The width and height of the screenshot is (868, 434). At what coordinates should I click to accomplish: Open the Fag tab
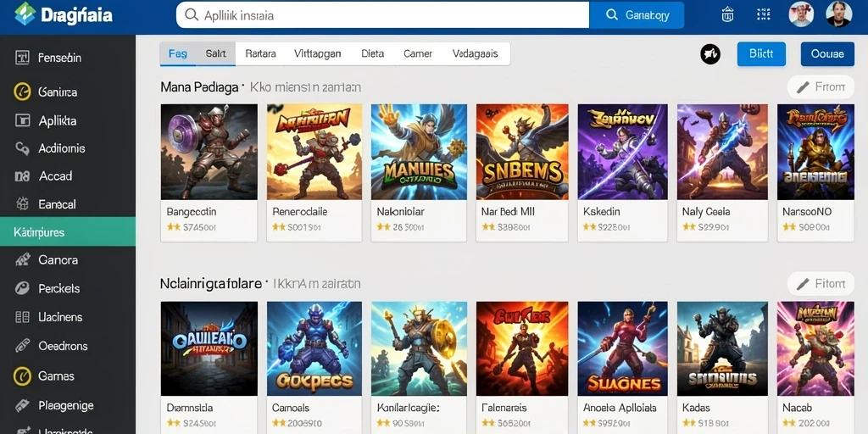(178, 53)
